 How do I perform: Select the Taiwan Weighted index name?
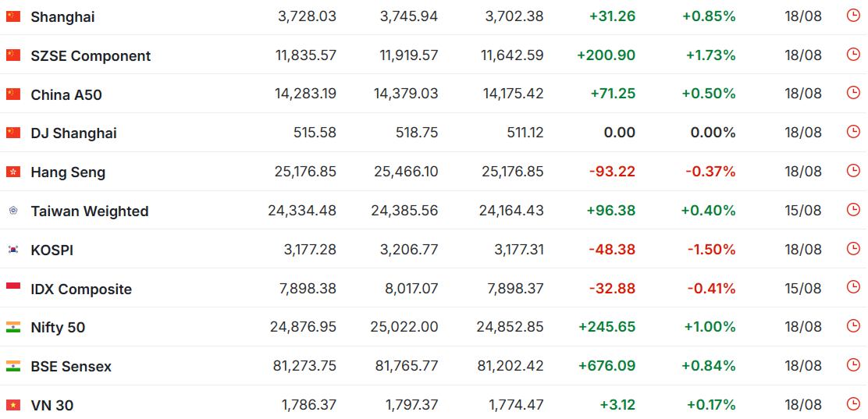[x=90, y=211]
